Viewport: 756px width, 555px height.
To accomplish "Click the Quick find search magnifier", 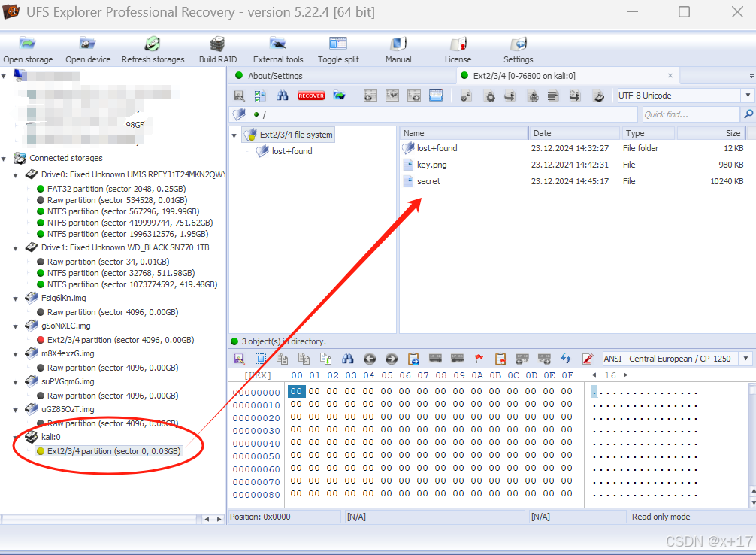I will tap(748, 114).
